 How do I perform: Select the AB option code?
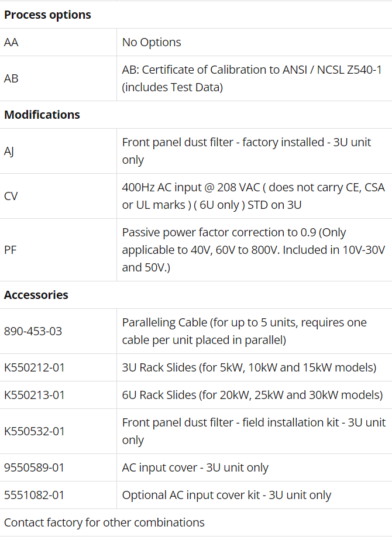point(11,78)
